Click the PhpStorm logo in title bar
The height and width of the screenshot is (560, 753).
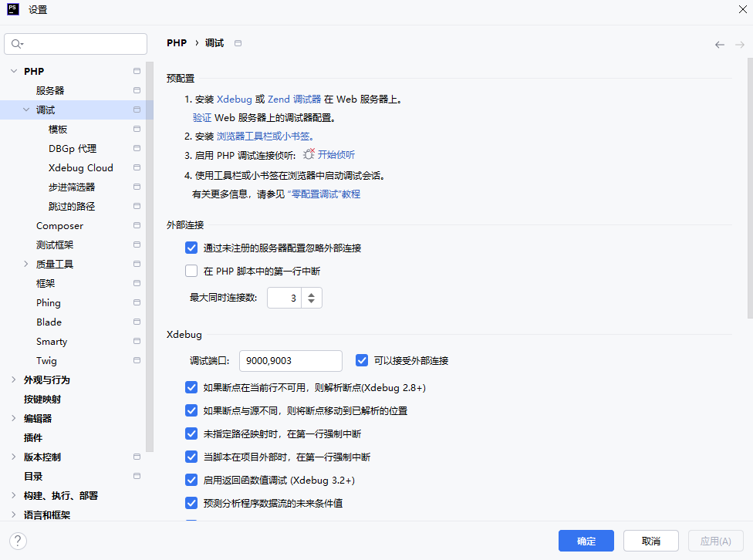pos(13,9)
